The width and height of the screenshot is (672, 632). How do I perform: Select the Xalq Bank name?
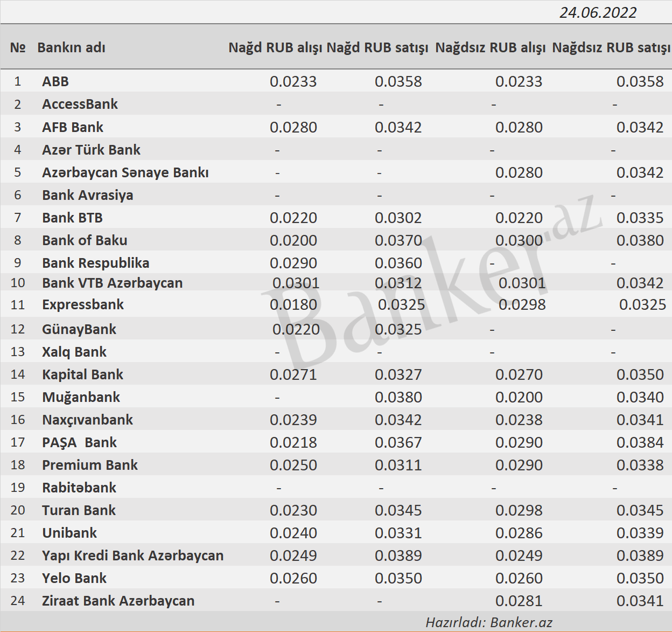(74, 352)
